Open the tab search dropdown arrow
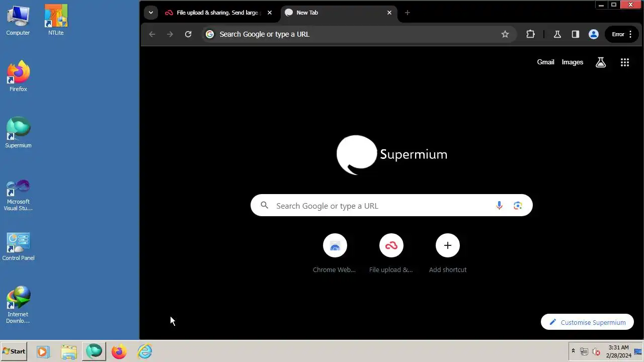This screenshot has height=362, width=644. click(150, 13)
